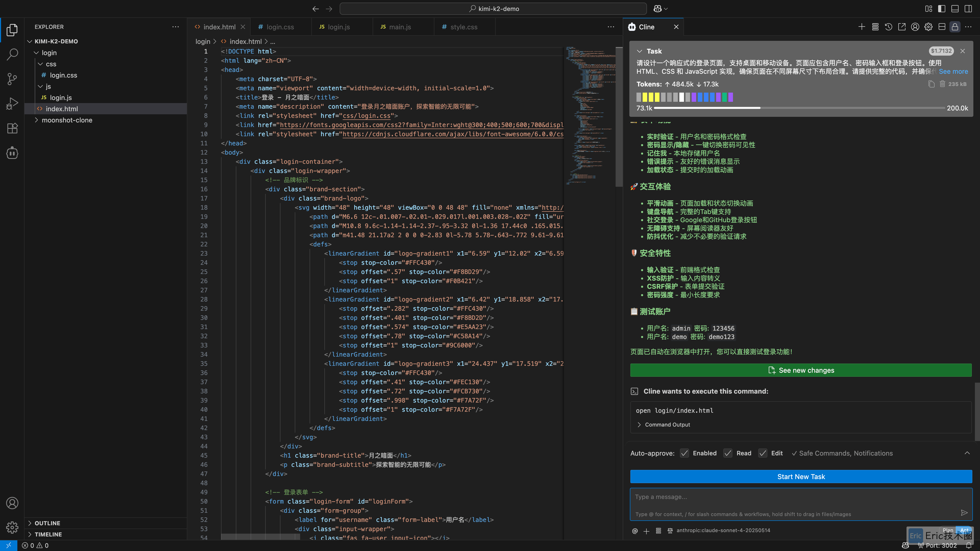Open the Search view in activity bar

pos(12,54)
